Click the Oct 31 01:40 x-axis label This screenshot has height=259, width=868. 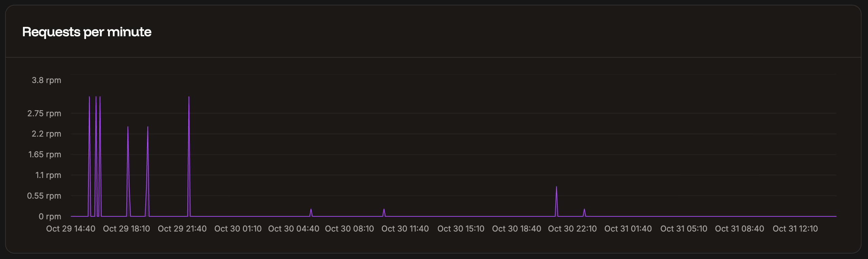tap(628, 229)
